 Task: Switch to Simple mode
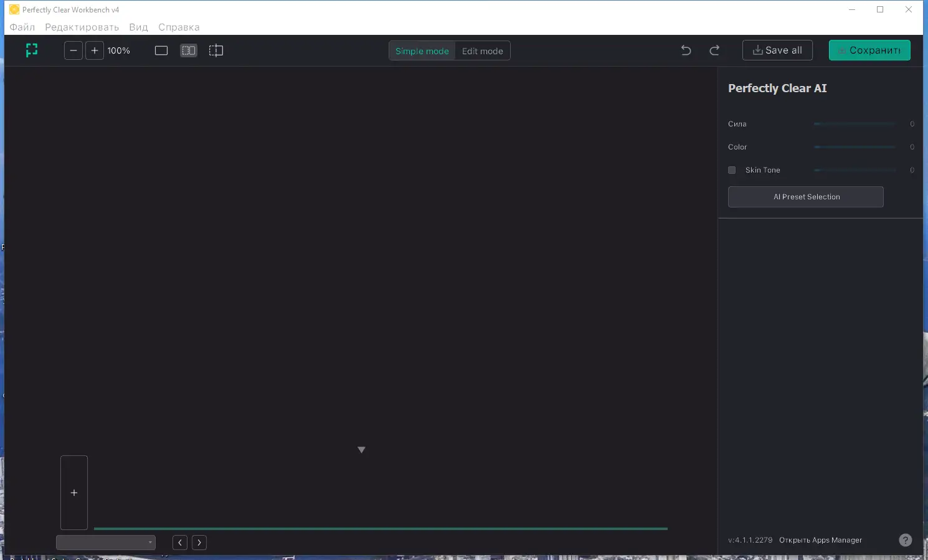(422, 51)
